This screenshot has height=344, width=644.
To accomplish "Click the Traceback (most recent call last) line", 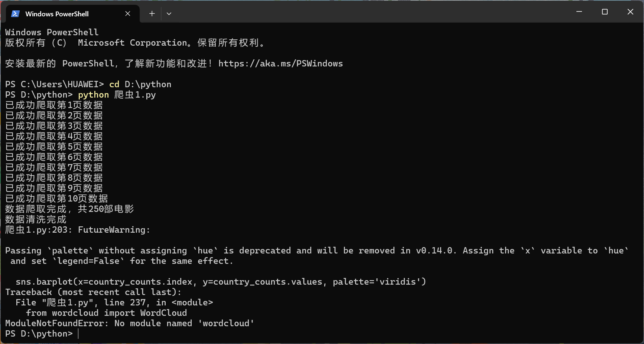I will coord(93,292).
